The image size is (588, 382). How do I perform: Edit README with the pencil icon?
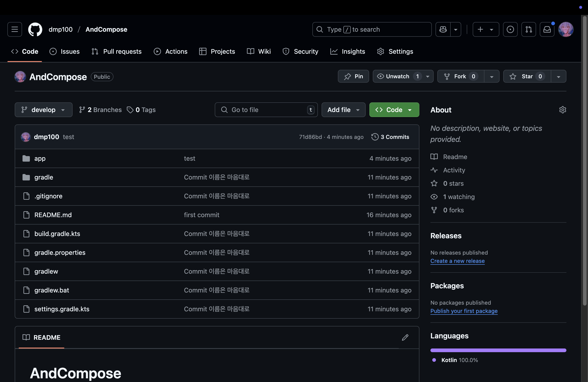point(405,337)
